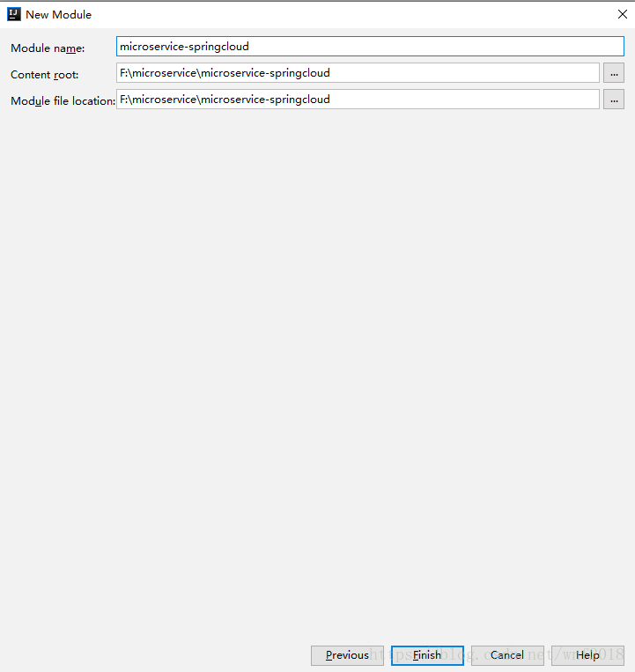Close the New Module dialog window

(x=622, y=14)
